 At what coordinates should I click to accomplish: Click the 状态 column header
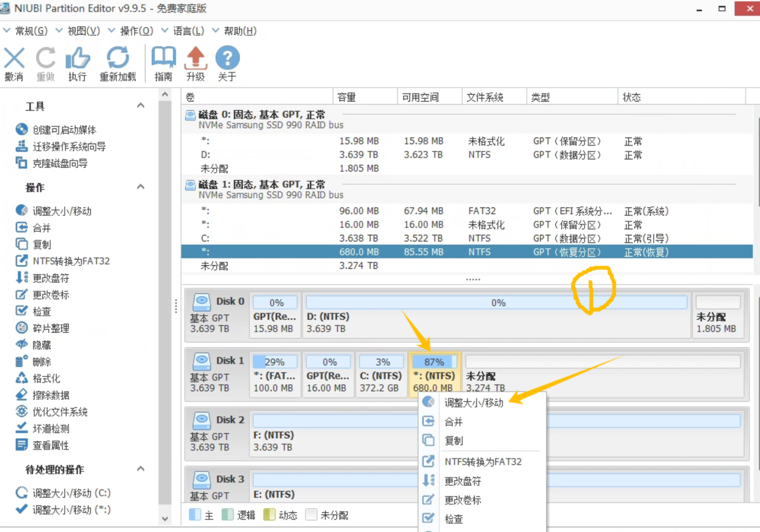coord(682,97)
